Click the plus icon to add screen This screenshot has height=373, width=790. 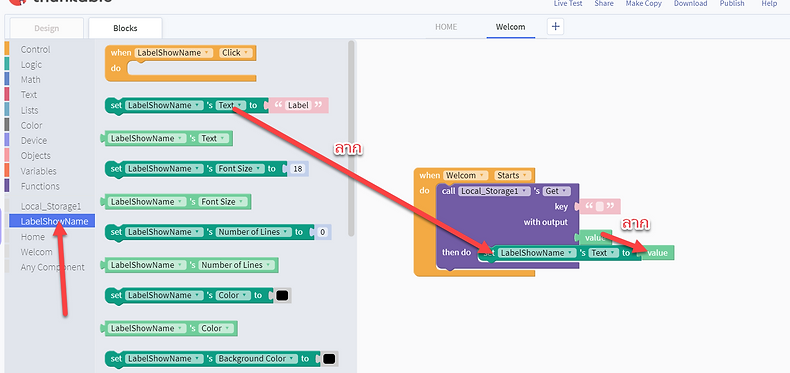[x=555, y=27]
